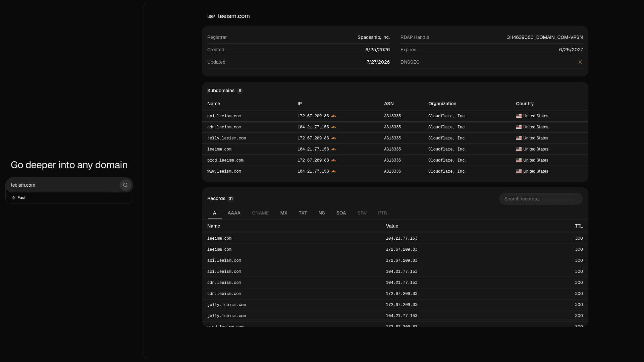Open the MX records tab
This screenshot has width=644, height=362.
pyautogui.click(x=284, y=213)
